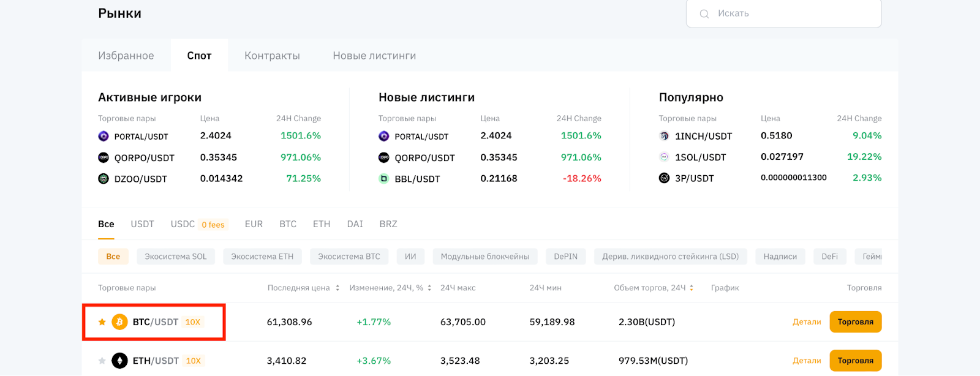980x376 pixels.
Task: Click the 1INCH coin icon
Action: [664, 136]
